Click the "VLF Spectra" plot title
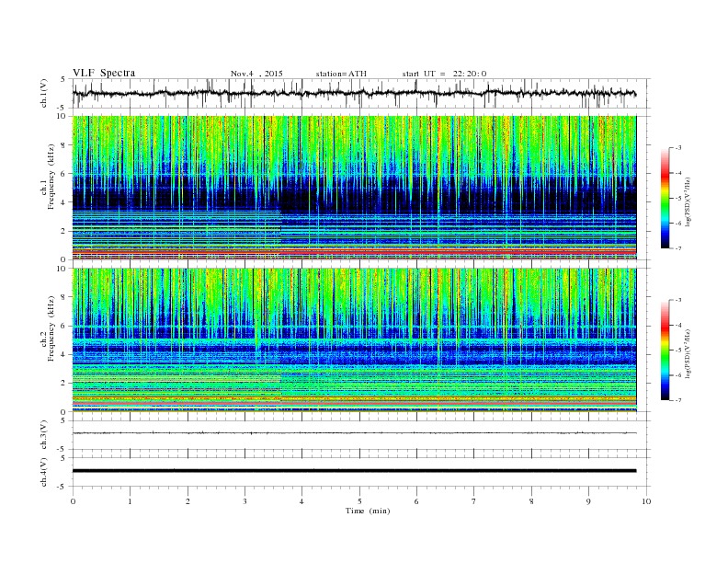The width and height of the screenshot is (728, 563). [x=104, y=73]
